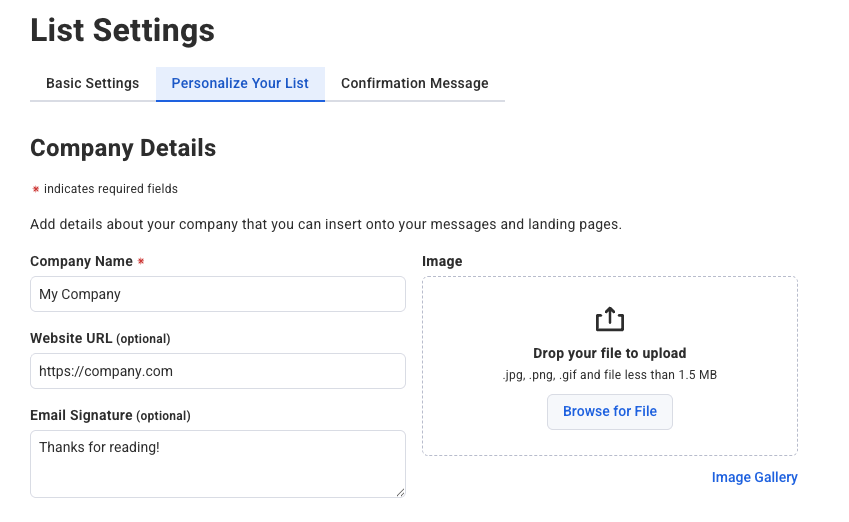Open the Confirmation Message tab
849x522 pixels.
[x=414, y=83]
